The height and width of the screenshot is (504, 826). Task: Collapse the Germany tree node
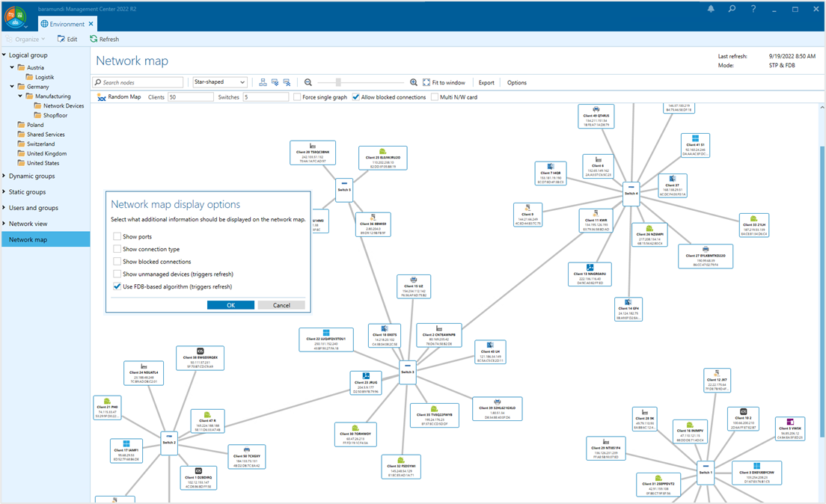tap(12, 87)
